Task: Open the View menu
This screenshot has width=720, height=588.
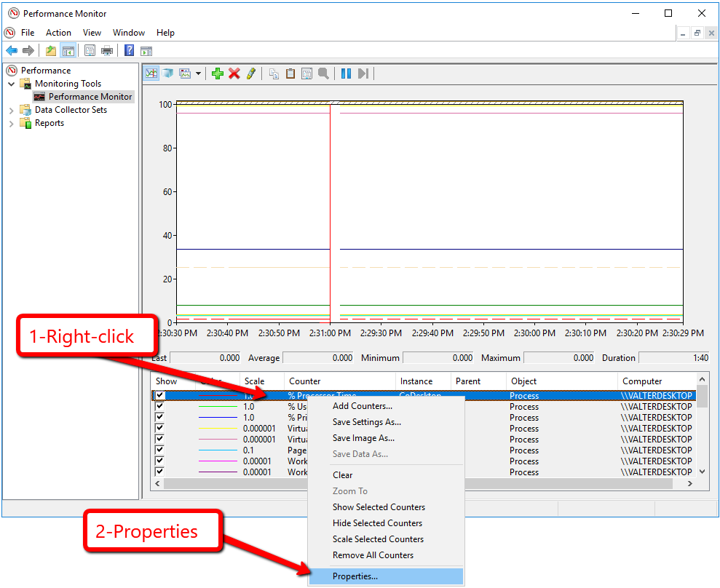Action: click(x=92, y=33)
